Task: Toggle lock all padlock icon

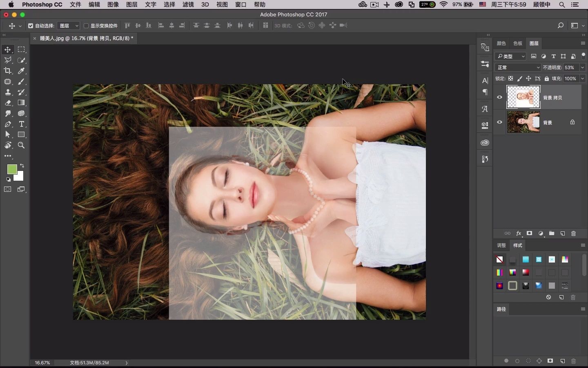Action: point(547,79)
